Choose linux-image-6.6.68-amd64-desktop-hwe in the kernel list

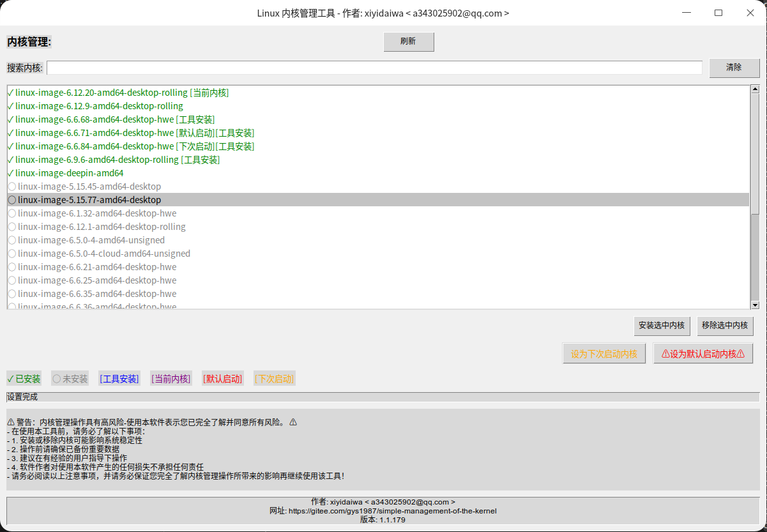(378, 119)
